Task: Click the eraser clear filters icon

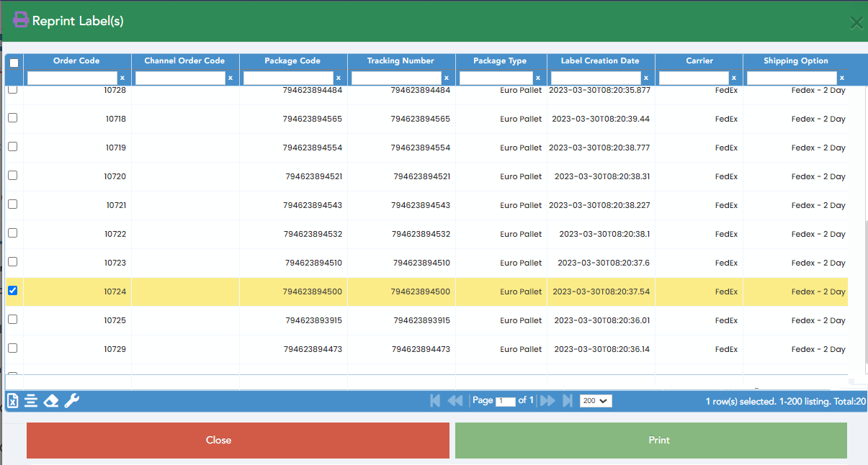Action: pyautogui.click(x=51, y=401)
